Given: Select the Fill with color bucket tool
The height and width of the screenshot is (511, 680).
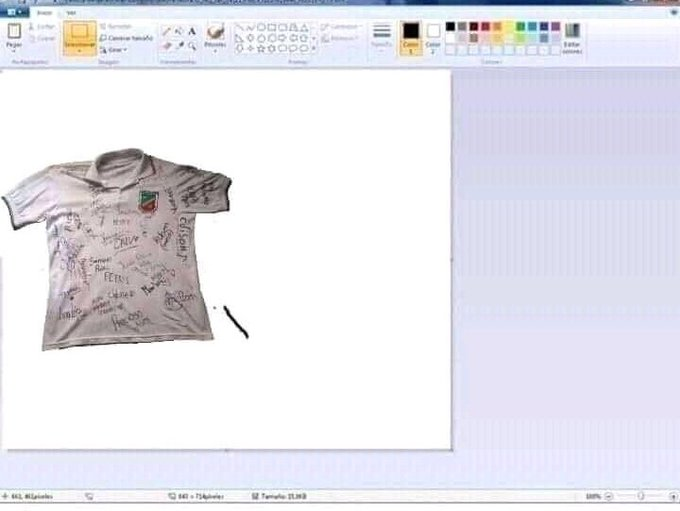Looking at the screenshot, I should 179,31.
